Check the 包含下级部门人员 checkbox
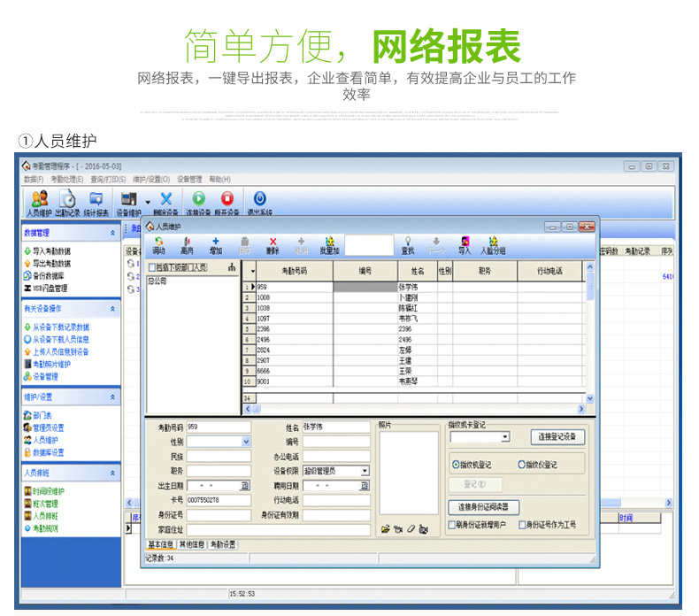Image resolution: width=699 pixels, height=616 pixels. (x=152, y=267)
